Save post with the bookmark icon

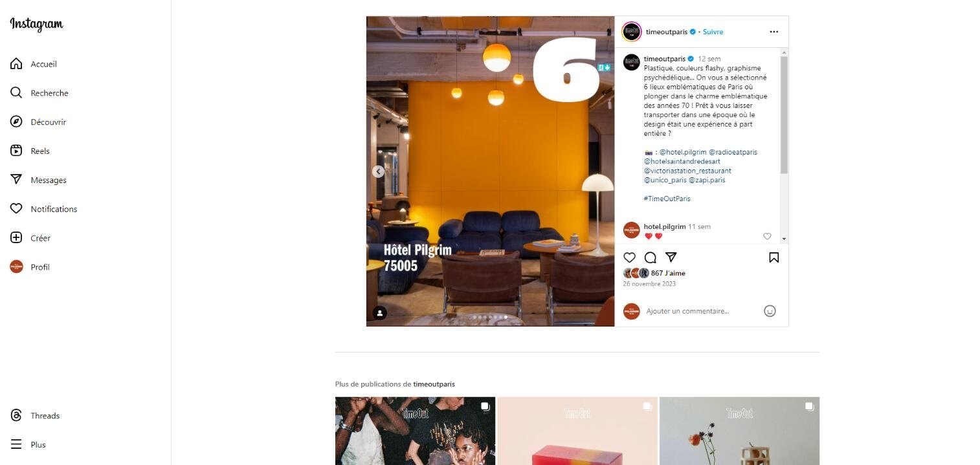(774, 257)
